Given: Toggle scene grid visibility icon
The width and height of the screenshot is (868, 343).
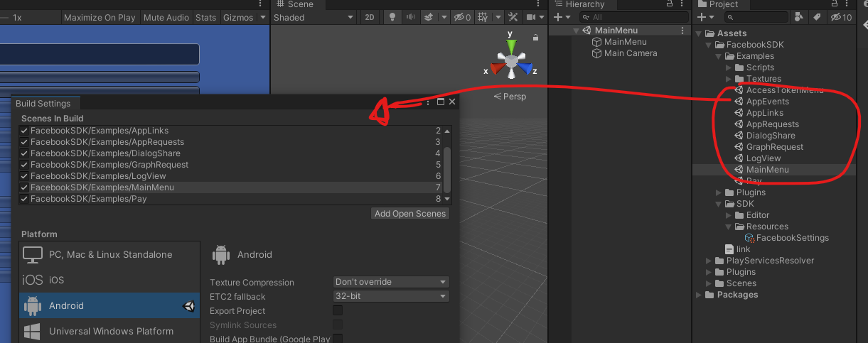Looking at the screenshot, I should click(x=483, y=17).
